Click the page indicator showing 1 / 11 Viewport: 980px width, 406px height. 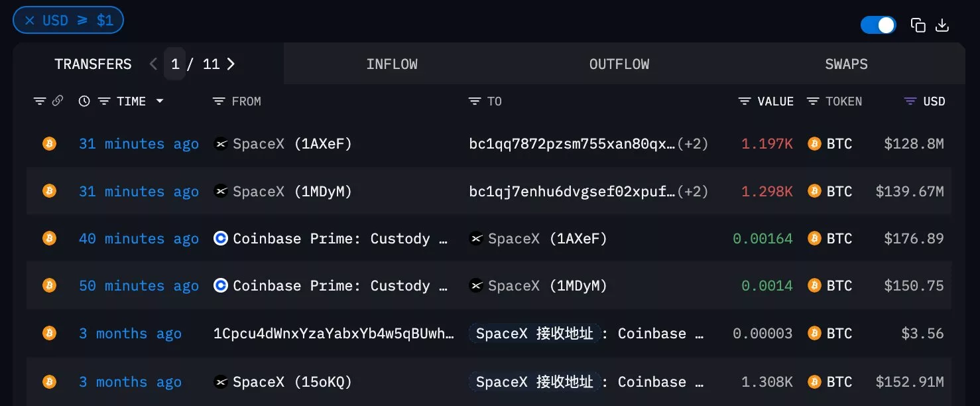click(x=192, y=64)
